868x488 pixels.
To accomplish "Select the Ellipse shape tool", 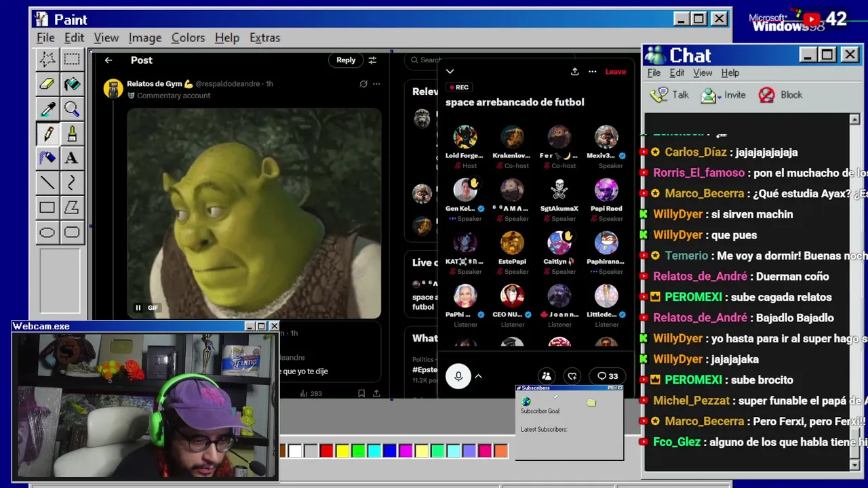I will [47, 232].
